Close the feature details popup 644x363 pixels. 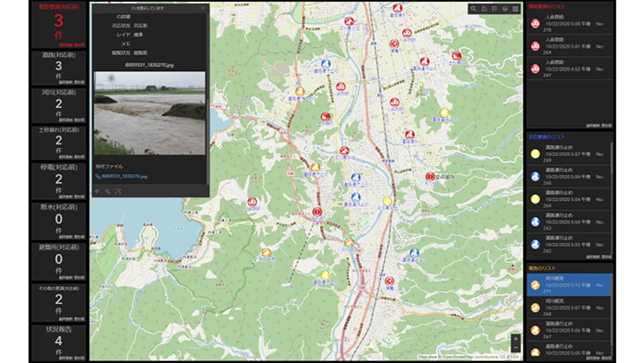coord(202,8)
